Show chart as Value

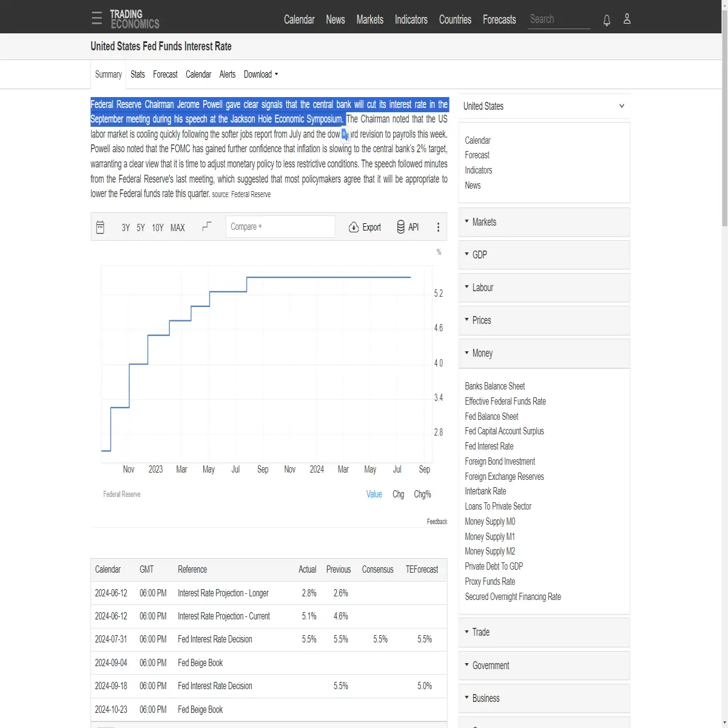[374, 494]
